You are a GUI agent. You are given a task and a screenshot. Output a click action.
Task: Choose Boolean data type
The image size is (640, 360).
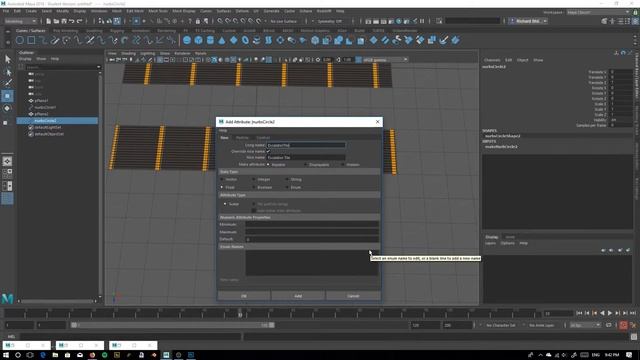(x=254, y=187)
